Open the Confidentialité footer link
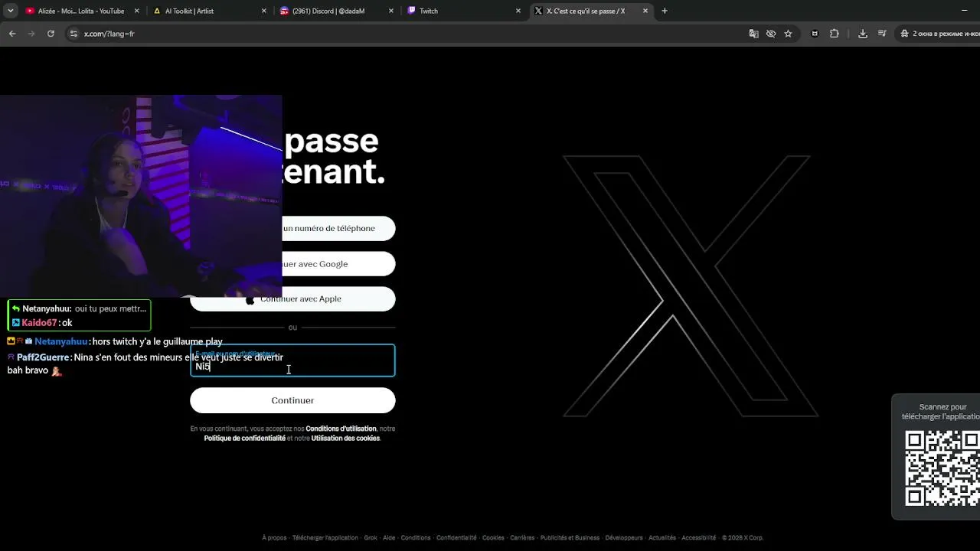The image size is (980, 551). pos(456,538)
